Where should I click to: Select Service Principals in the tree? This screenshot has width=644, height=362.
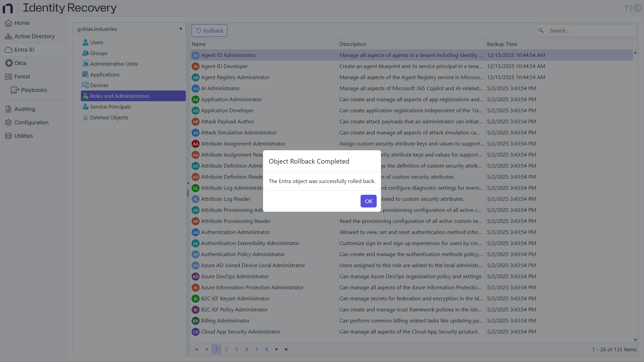(110, 107)
